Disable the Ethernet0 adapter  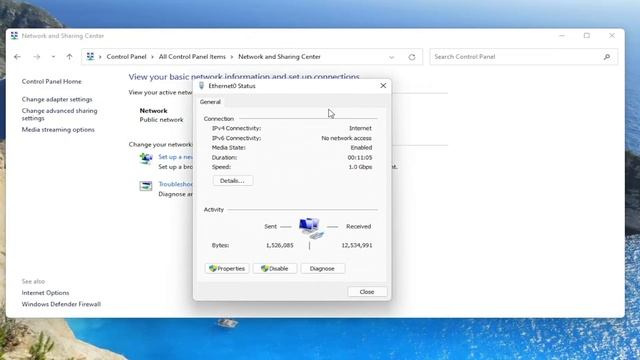[274, 269]
